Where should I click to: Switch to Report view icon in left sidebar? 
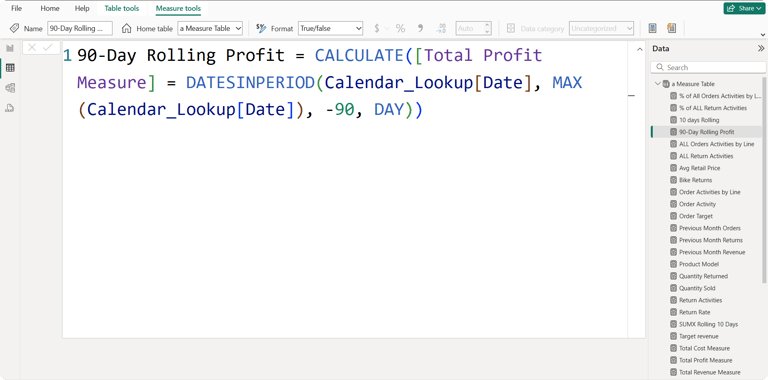pos(10,48)
